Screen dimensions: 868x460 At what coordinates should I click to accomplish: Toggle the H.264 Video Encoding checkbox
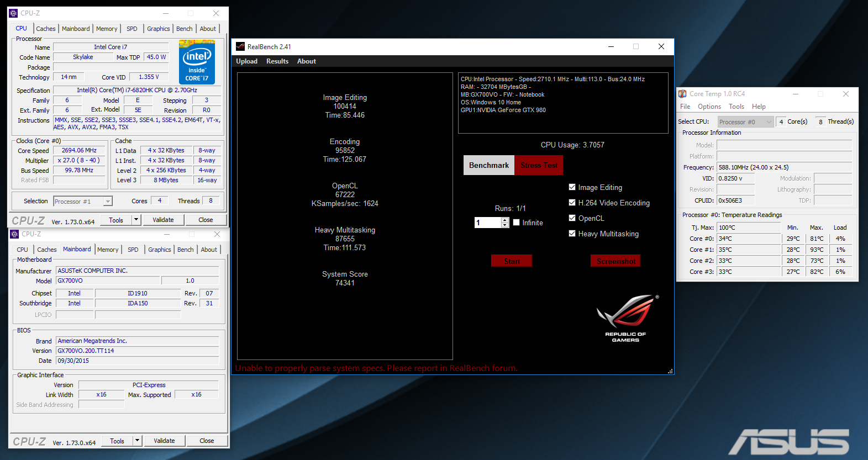(572, 203)
